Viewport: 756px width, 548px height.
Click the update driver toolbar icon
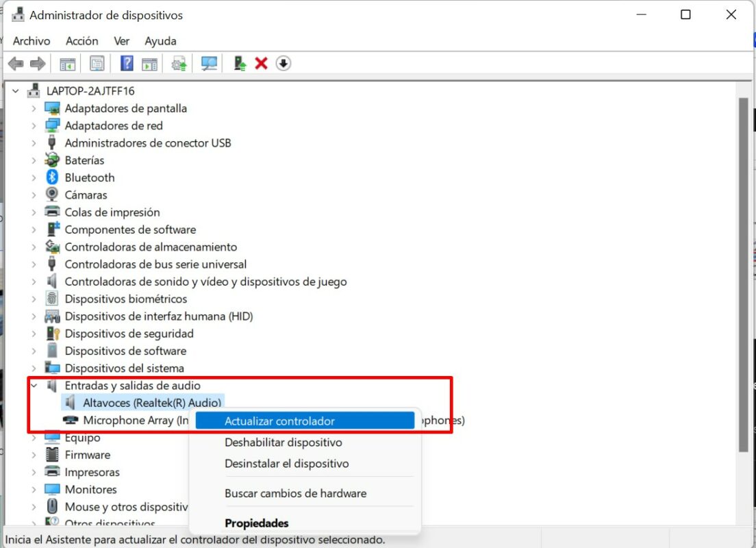pos(240,64)
